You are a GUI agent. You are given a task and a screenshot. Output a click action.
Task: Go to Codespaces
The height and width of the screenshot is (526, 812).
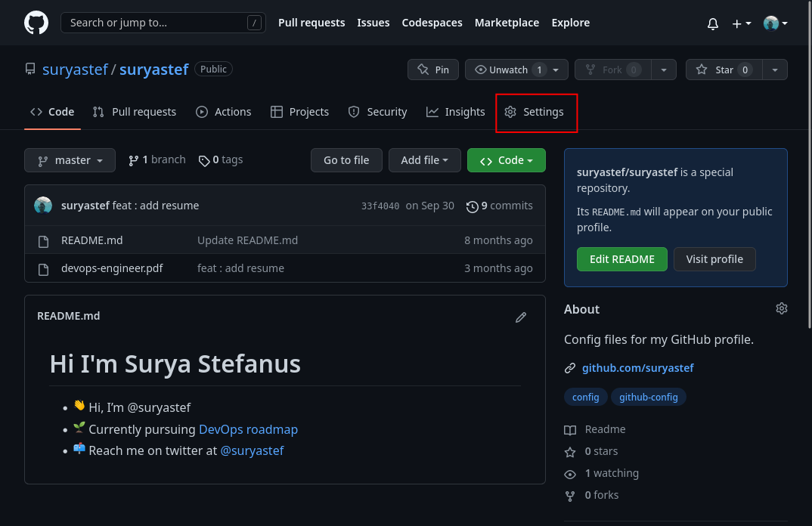pos(432,23)
